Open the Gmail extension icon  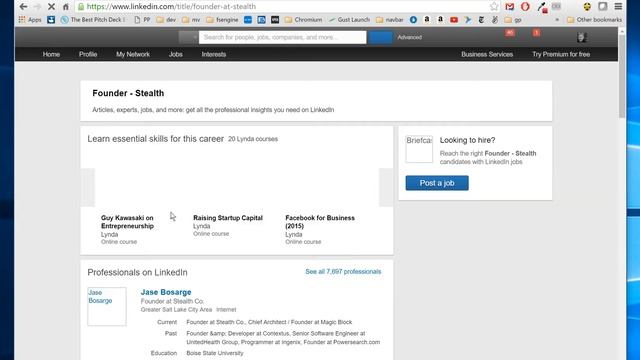click(x=509, y=7)
